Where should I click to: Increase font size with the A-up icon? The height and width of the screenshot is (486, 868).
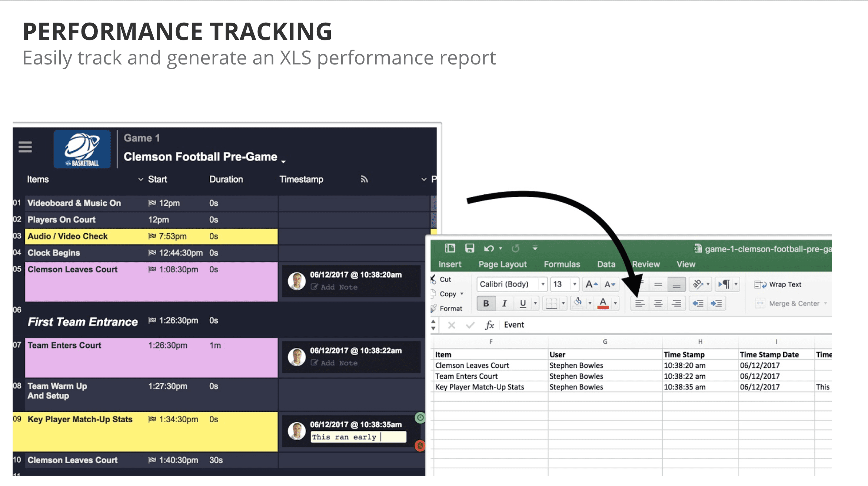click(x=591, y=284)
